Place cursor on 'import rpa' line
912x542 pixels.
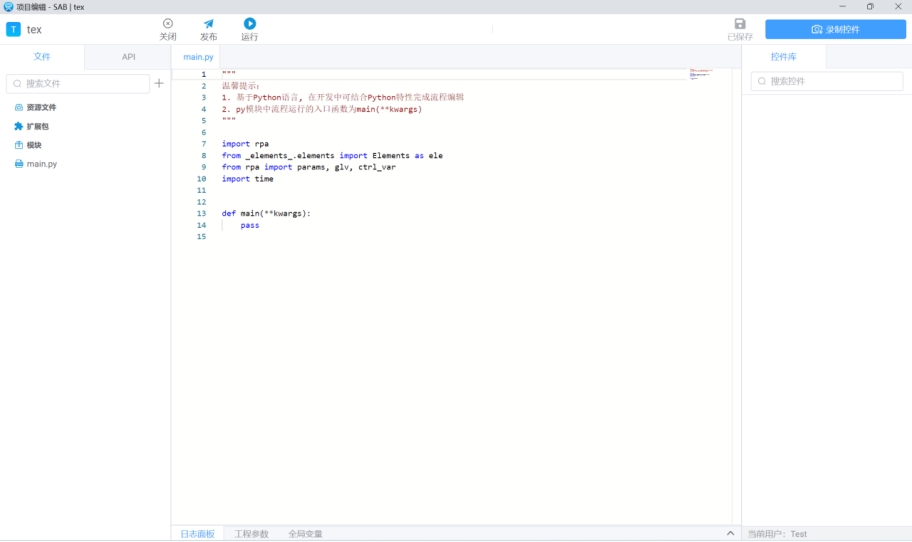(245, 144)
